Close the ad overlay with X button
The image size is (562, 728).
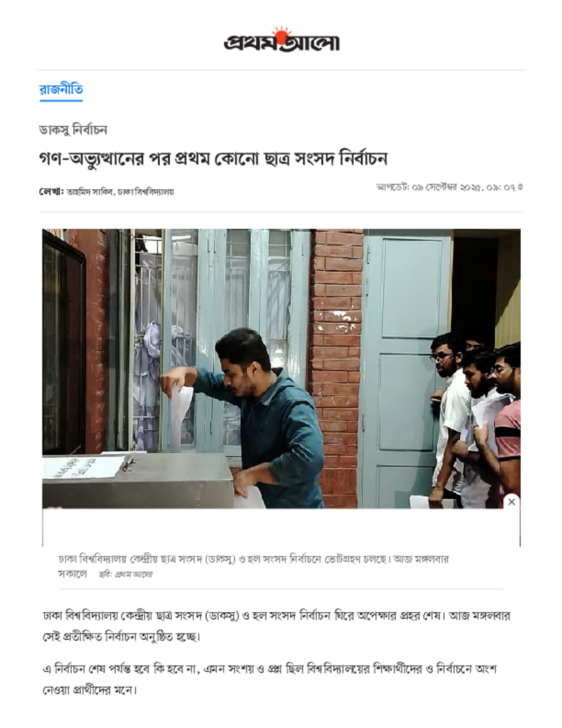tap(512, 501)
